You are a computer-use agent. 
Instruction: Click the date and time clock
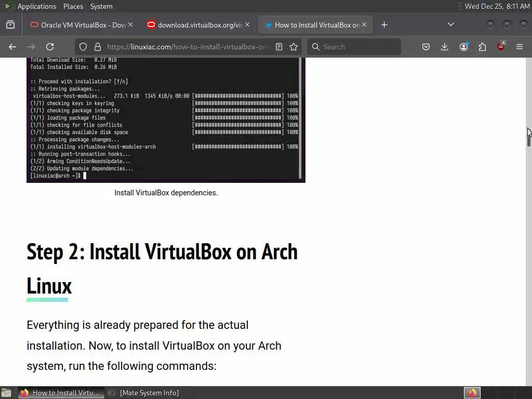(497, 6)
